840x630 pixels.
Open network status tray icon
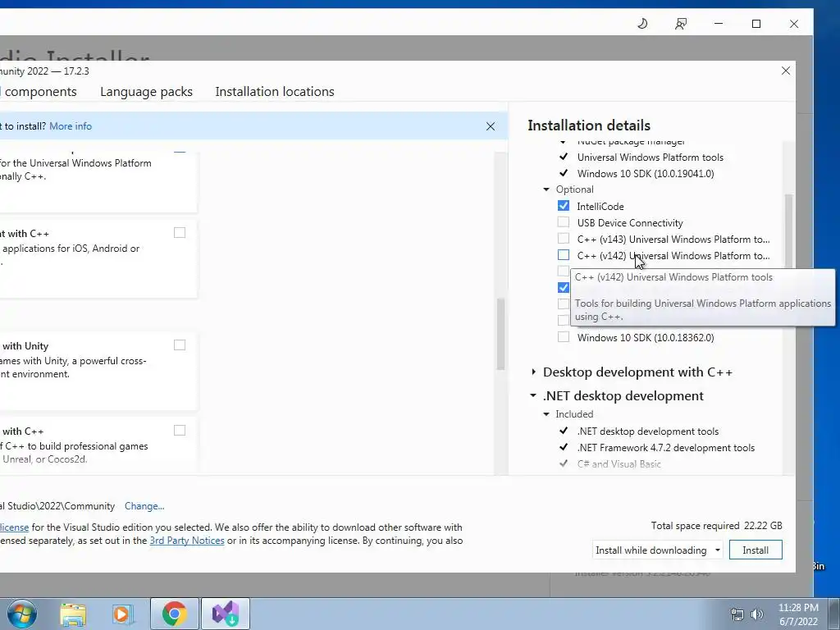pos(737,614)
